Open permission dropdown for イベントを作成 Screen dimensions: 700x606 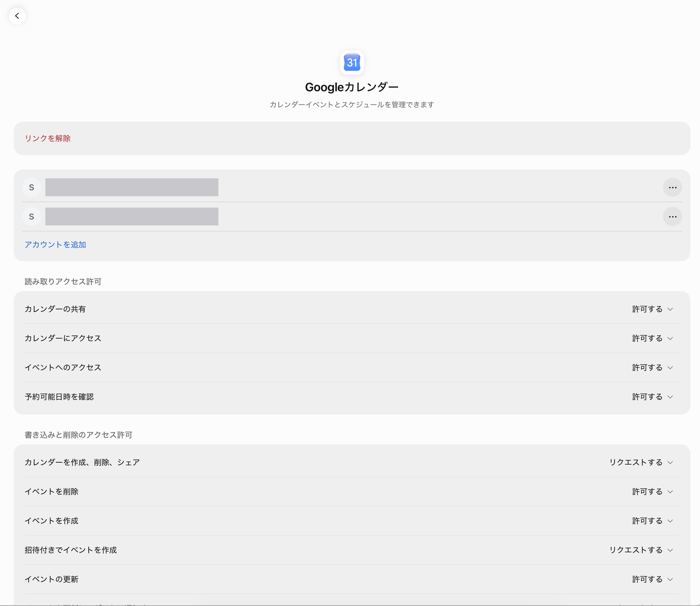click(652, 521)
